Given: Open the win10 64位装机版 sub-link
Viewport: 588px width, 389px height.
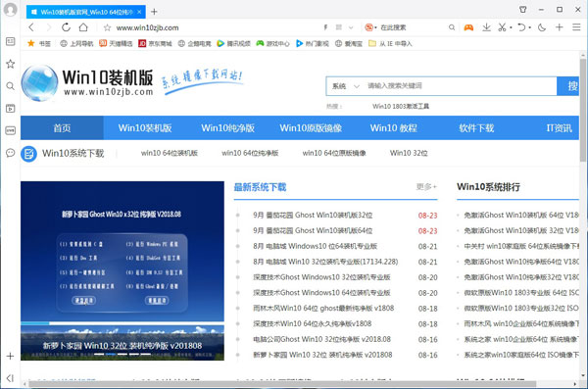Looking at the screenshot, I should (170, 153).
